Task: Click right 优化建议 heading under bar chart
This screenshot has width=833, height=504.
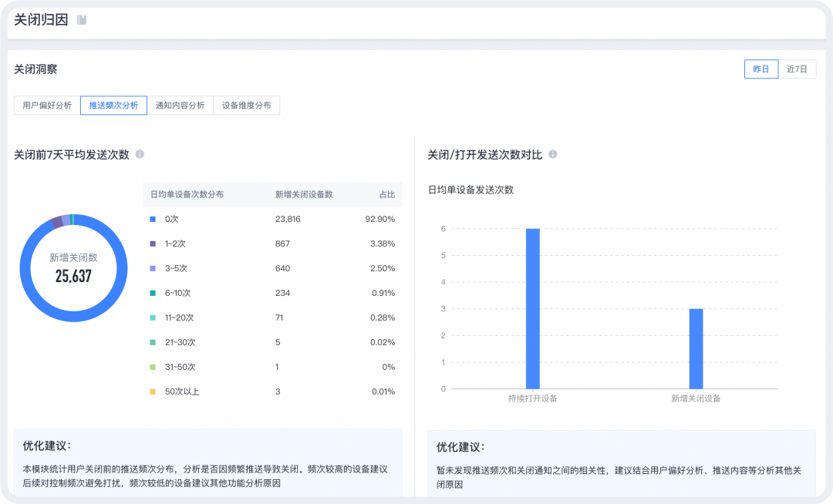Action: click(460, 447)
